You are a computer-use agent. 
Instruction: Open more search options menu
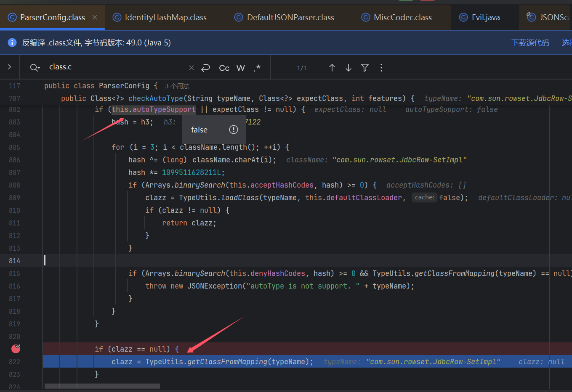point(381,68)
